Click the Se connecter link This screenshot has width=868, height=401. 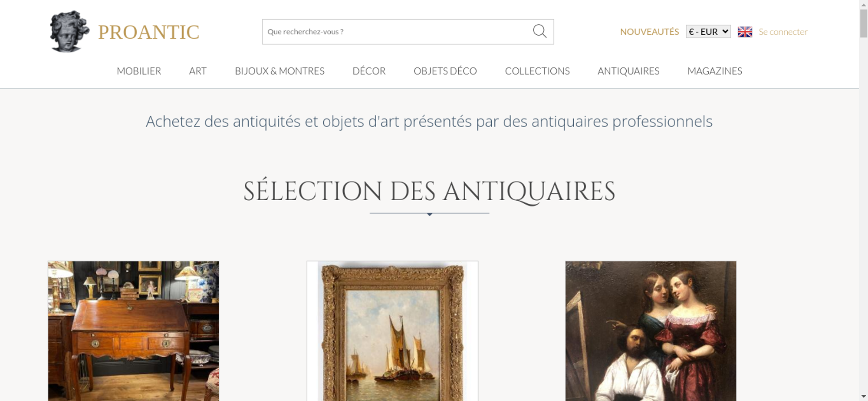(x=783, y=32)
